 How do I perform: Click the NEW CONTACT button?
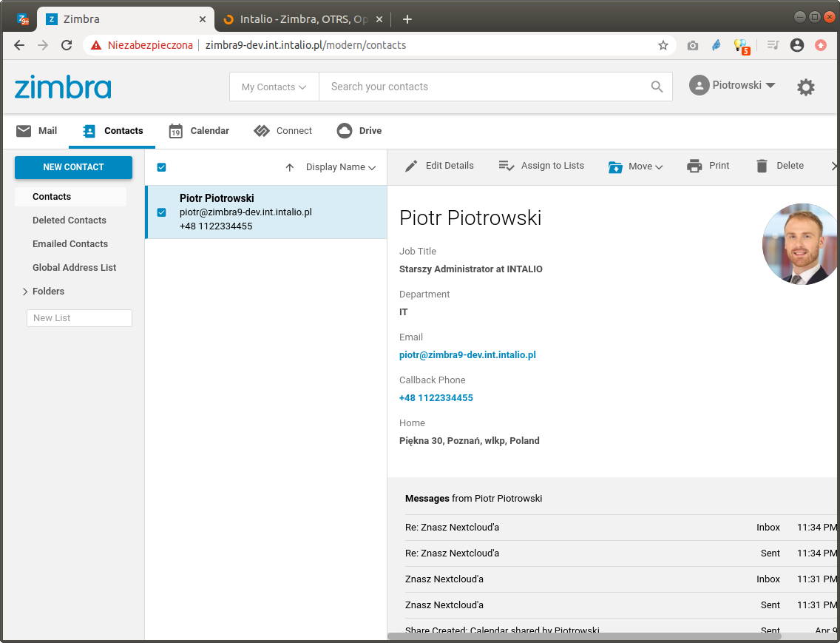point(73,167)
